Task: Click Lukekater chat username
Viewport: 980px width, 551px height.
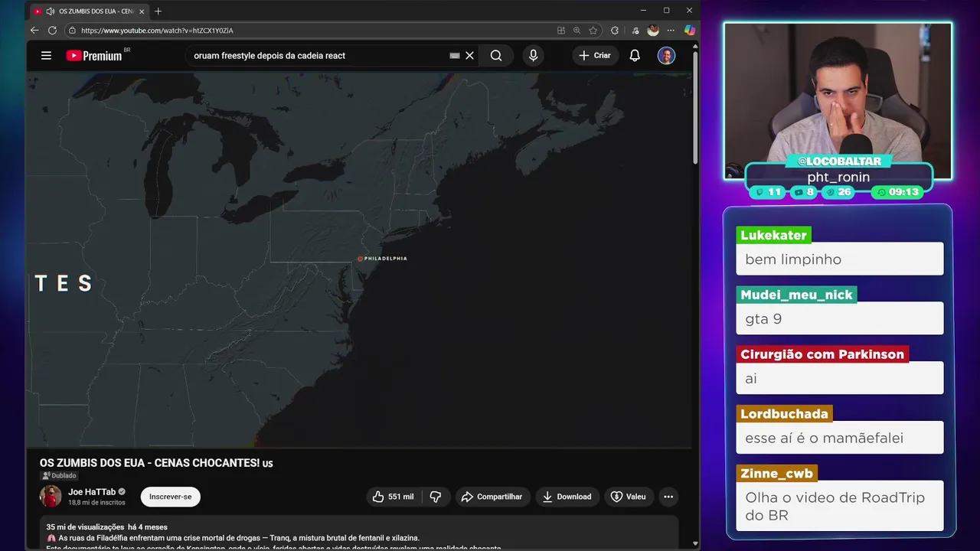Action: pos(773,235)
